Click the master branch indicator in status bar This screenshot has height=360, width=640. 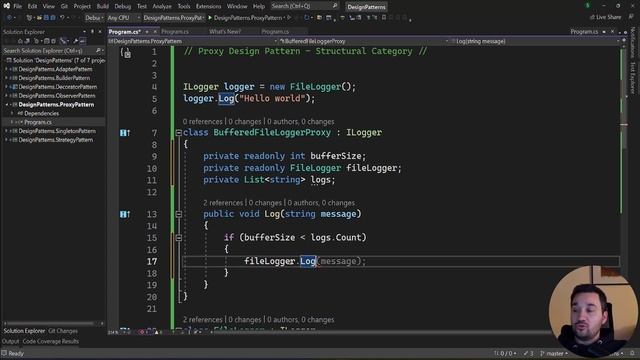click(x=554, y=353)
